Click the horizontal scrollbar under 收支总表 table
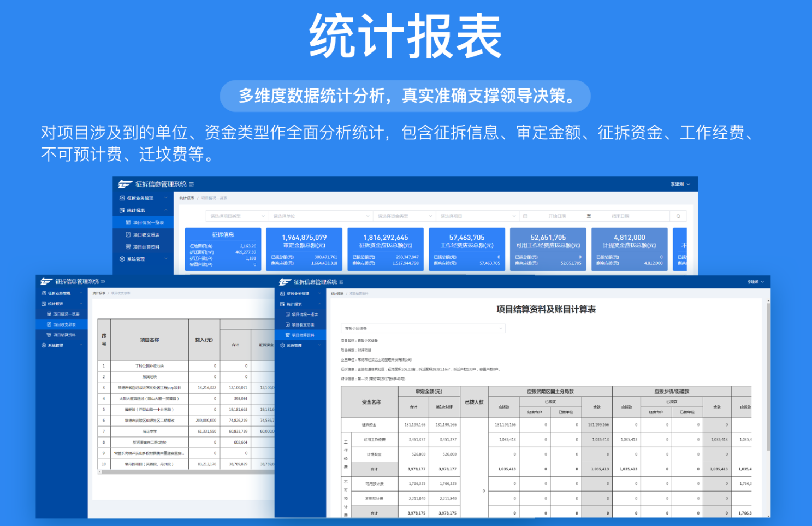This screenshot has height=526, width=812. [186, 471]
